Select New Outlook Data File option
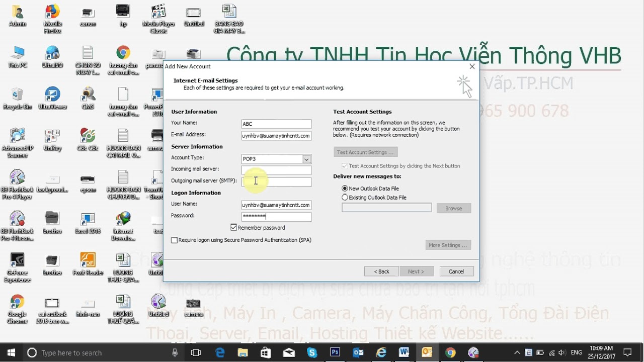This screenshot has width=644, height=362. tap(345, 189)
